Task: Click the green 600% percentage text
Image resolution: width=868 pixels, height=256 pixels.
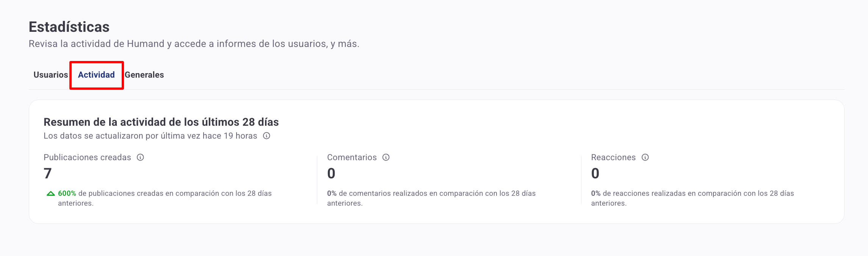Action: coord(67,193)
